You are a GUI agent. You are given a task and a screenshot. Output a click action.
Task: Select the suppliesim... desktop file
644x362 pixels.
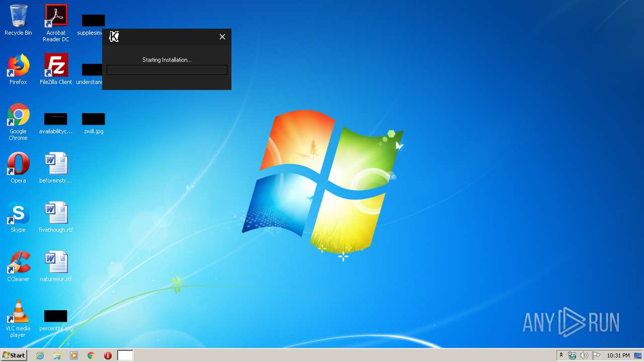[x=91, y=25]
